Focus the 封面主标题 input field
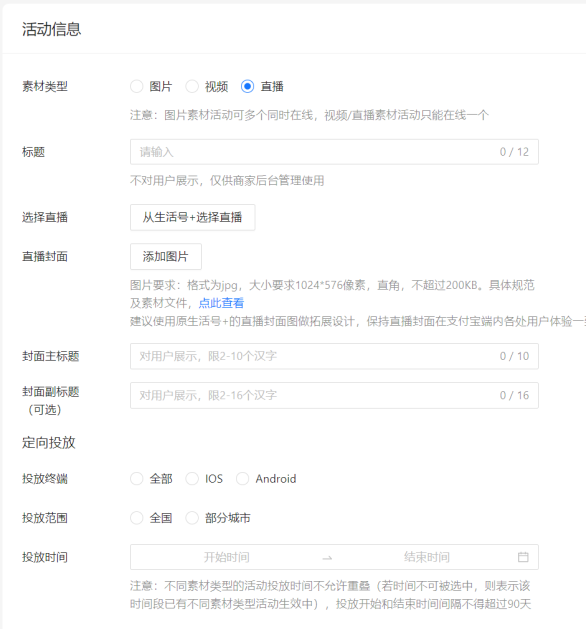Image resolution: width=586 pixels, height=629 pixels. (334, 356)
